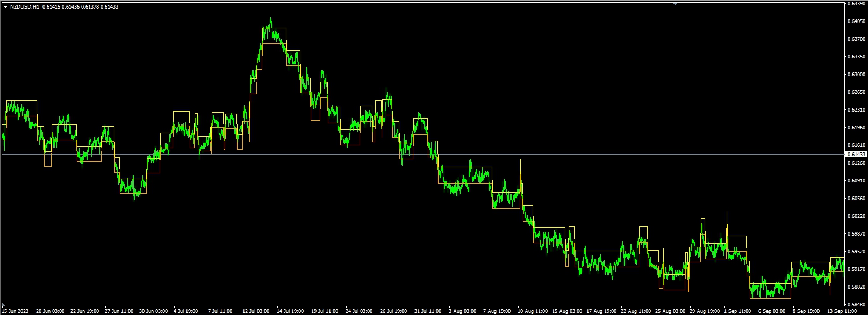Click the 26 Jul 19:00 time label

(394, 311)
